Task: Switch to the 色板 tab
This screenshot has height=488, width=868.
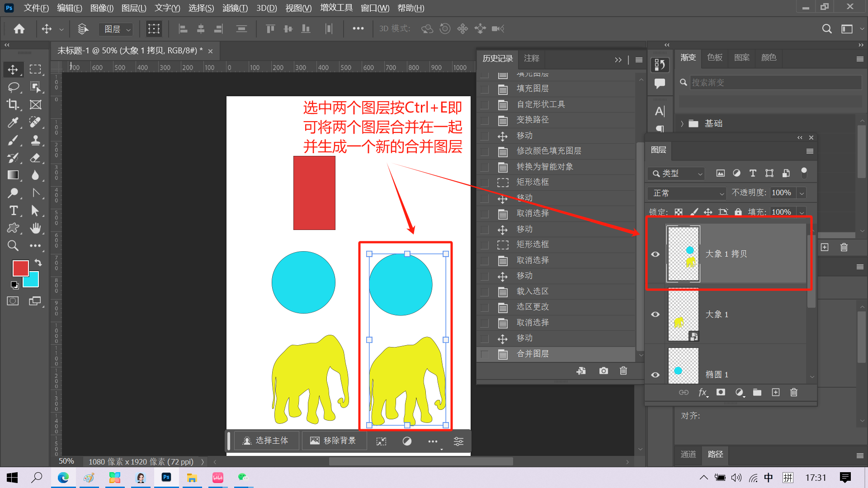Action: (x=714, y=57)
